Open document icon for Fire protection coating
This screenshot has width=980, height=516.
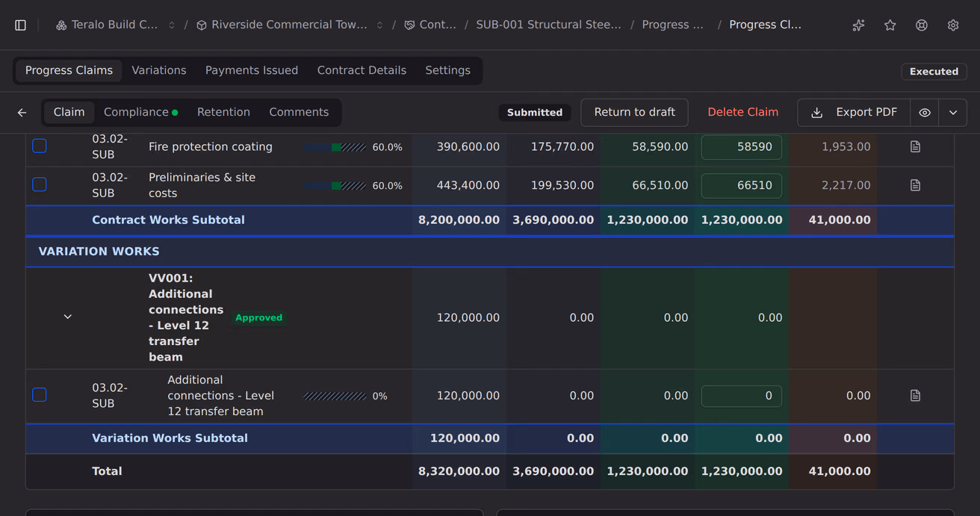coord(915,147)
